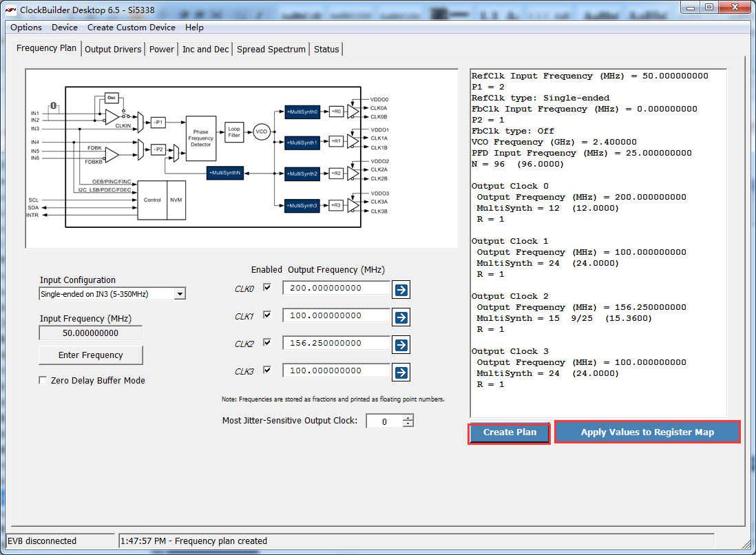Click the window resize grip in status bar
The image size is (756, 555).
tap(746, 545)
